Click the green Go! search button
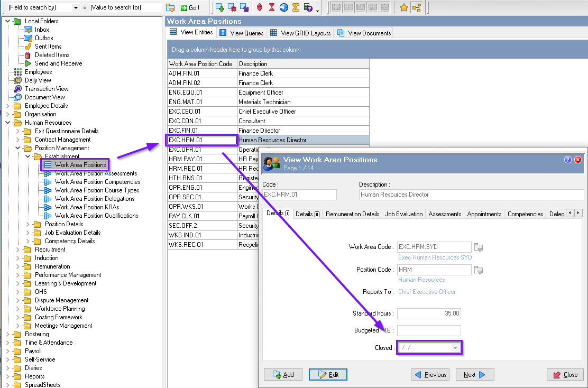The height and width of the screenshot is (388, 588). (x=190, y=7)
